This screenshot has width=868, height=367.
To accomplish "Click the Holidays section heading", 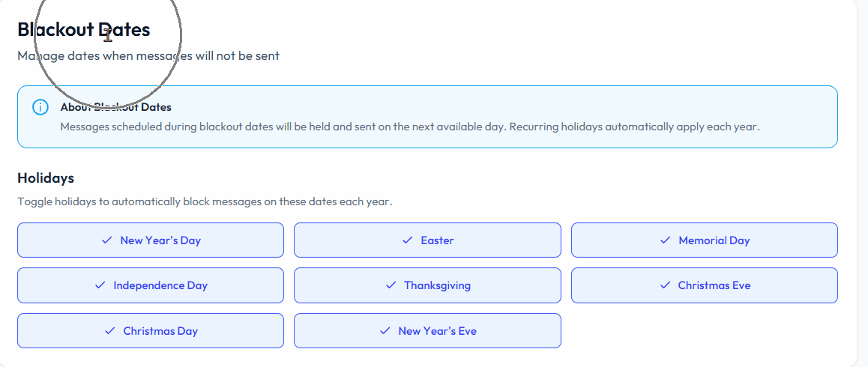I will 46,178.
